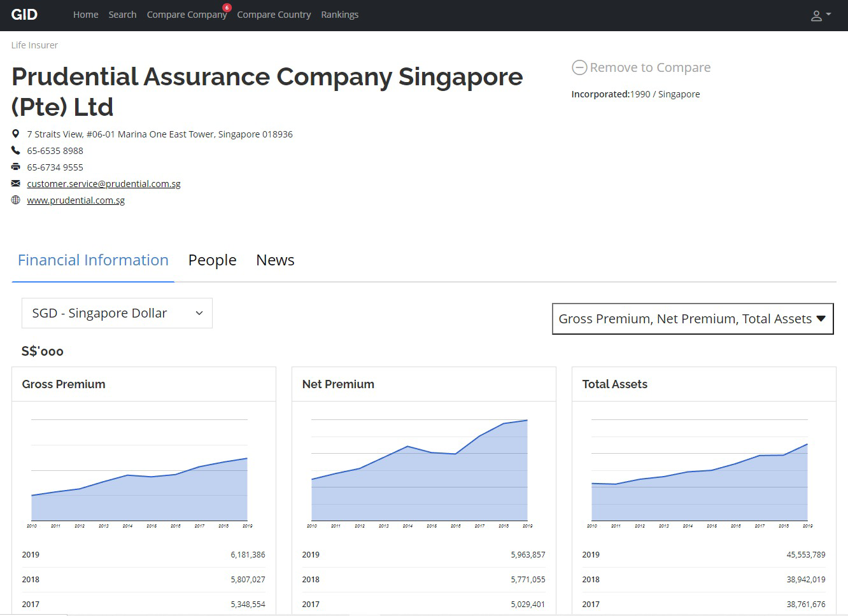Click the Net Premium card heading

[x=338, y=384]
